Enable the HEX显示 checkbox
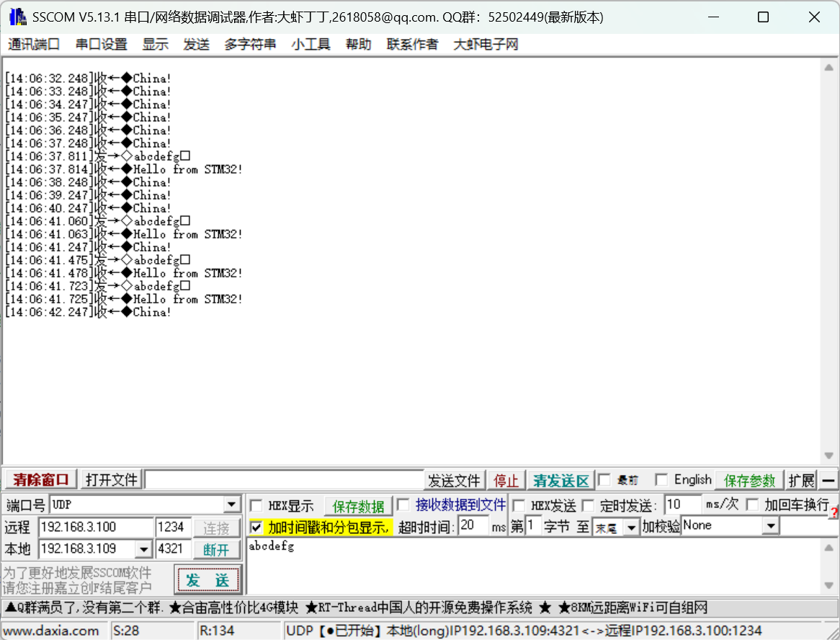 coord(256,505)
